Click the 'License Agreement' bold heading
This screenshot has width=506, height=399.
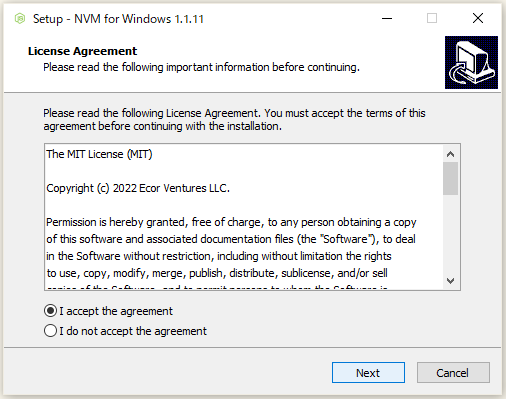[x=82, y=51]
